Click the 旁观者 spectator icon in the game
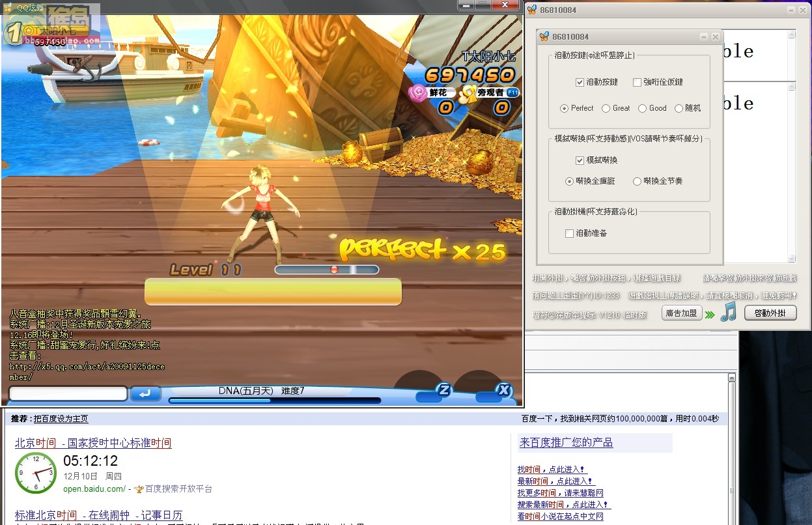Viewport: 812px width, 525px height. point(468,94)
